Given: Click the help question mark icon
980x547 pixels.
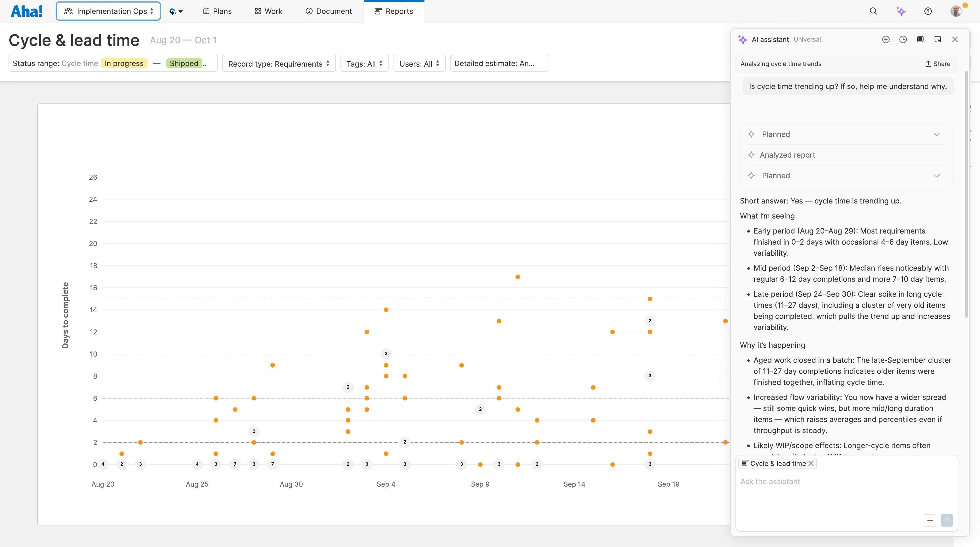Looking at the screenshot, I should coord(928,11).
